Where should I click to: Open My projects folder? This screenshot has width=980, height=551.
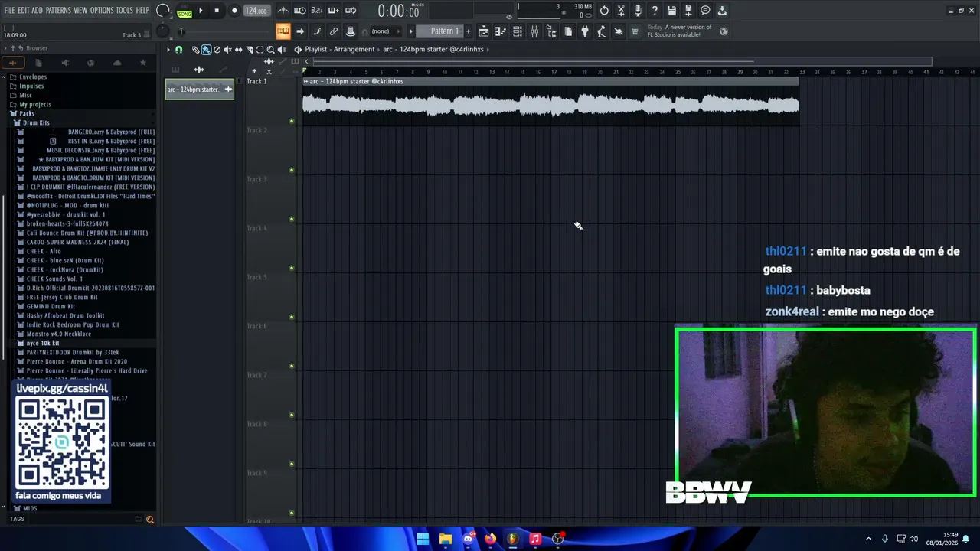35,105
